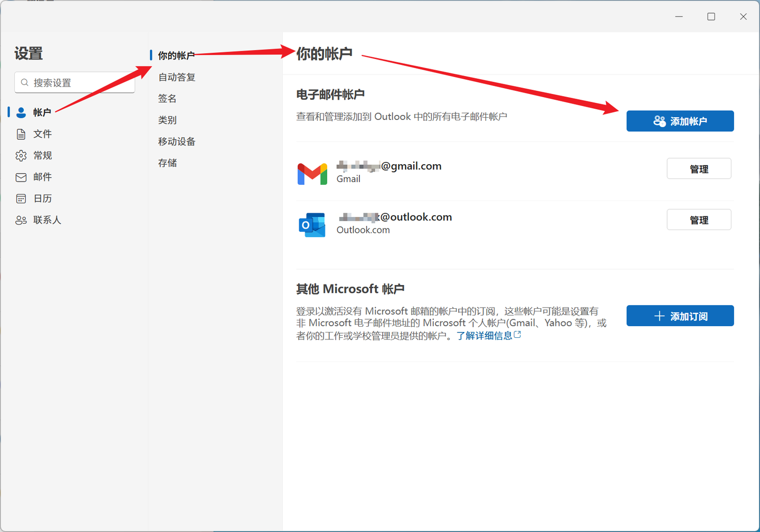760x532 pixels.
Task: Click the 电子邮件帐户 section heading
Action: 330,94
